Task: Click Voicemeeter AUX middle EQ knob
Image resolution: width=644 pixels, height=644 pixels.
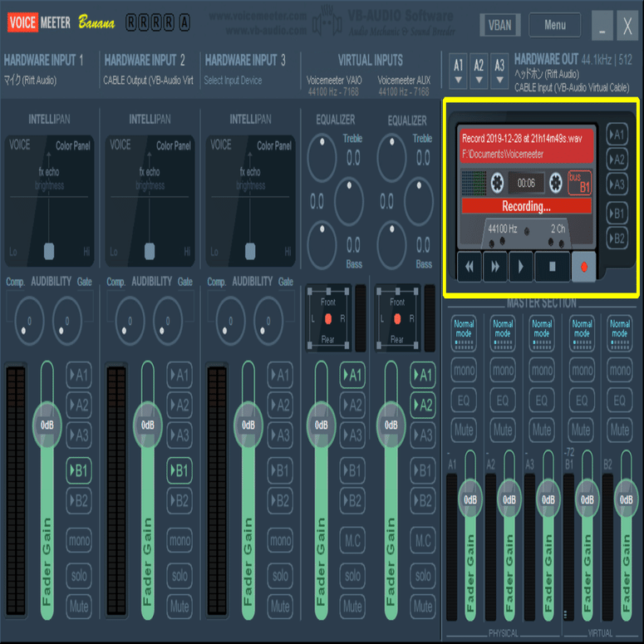Action: click(419, 202)
